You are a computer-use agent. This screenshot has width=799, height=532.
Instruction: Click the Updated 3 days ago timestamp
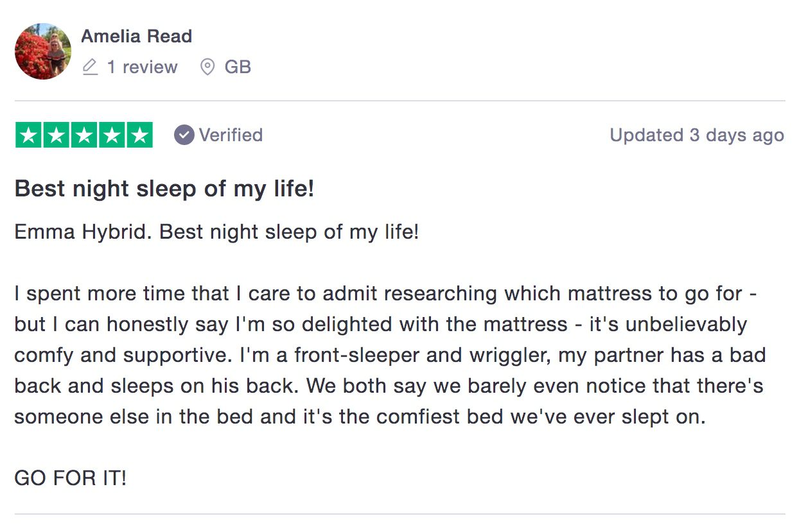(x=696, y=135)
